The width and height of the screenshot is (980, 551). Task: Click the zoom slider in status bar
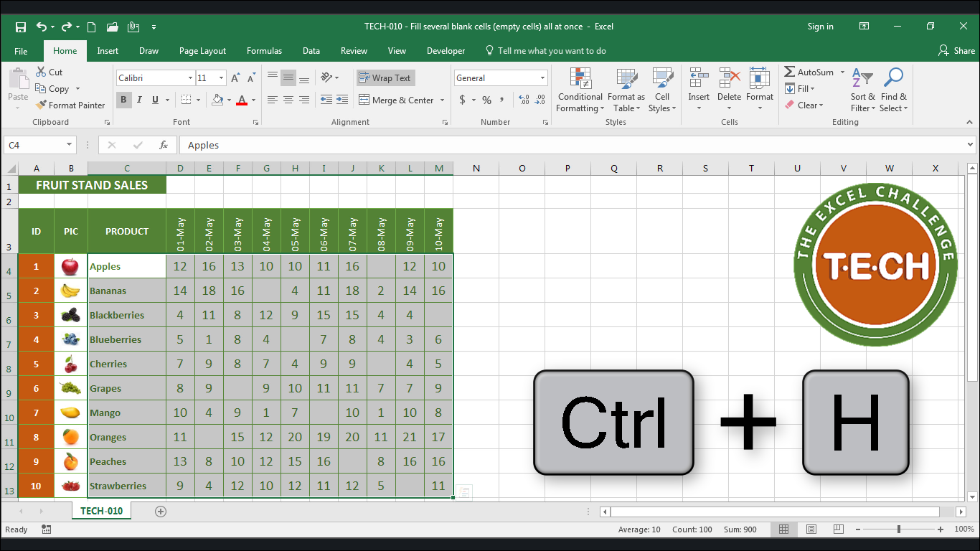tap(899, 529)
